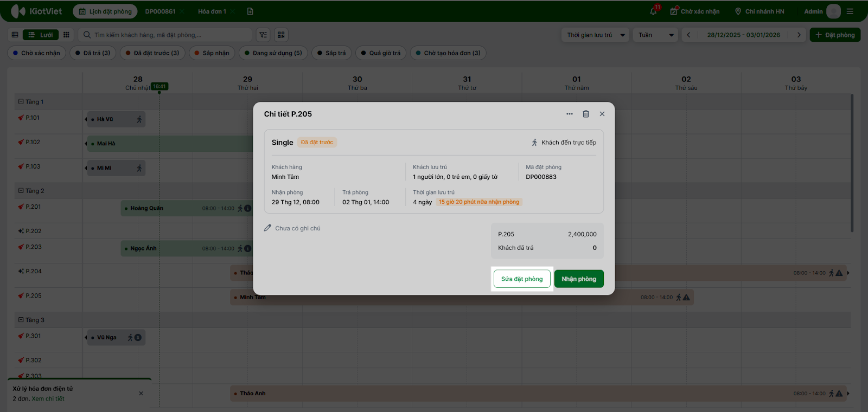Viewport: 868px width, 412px height.
Task: Click the Nhận phòng button
Action: (x=579, y=279)
